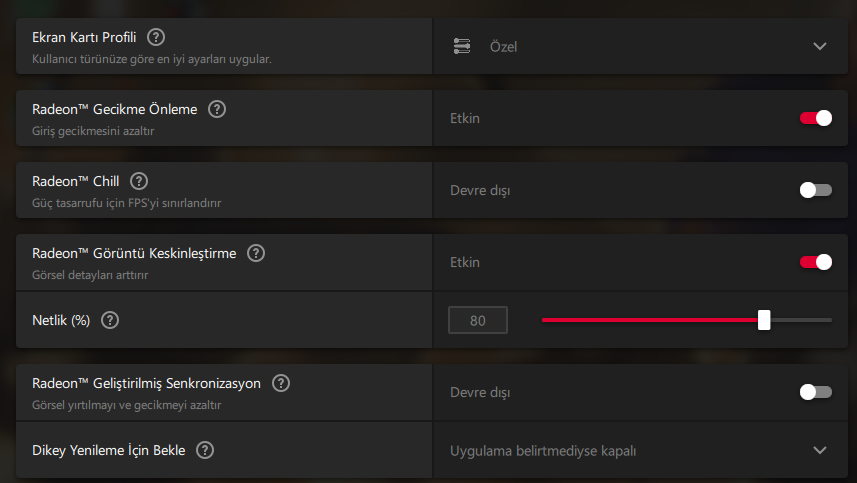This screenshot has height=483, width=857.
Task: Click 'Görsel yırtılmayı ve gecikmeyi azaltır' text
Action: 126,405
